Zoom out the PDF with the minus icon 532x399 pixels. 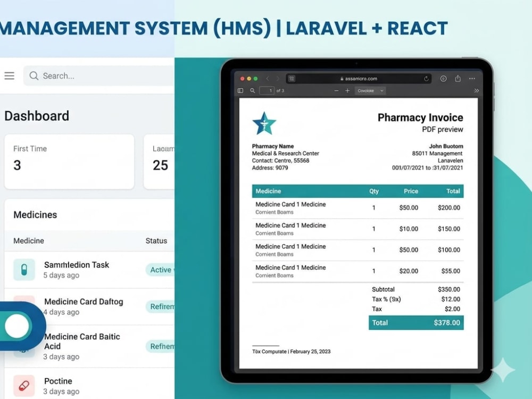coord(336,90)
